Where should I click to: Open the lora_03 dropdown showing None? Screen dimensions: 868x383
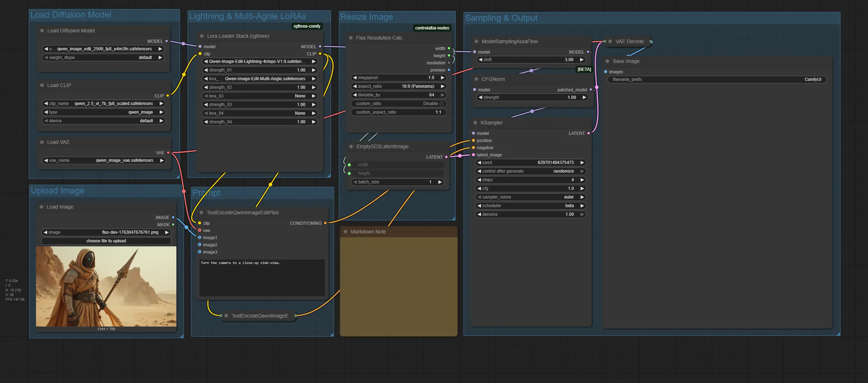(259, 96)
